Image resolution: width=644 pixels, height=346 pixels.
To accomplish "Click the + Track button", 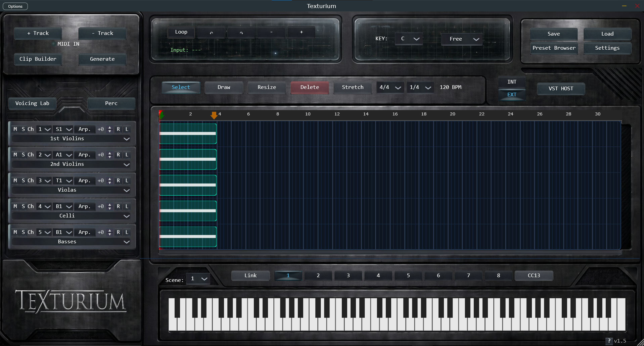I will [38, 33].
